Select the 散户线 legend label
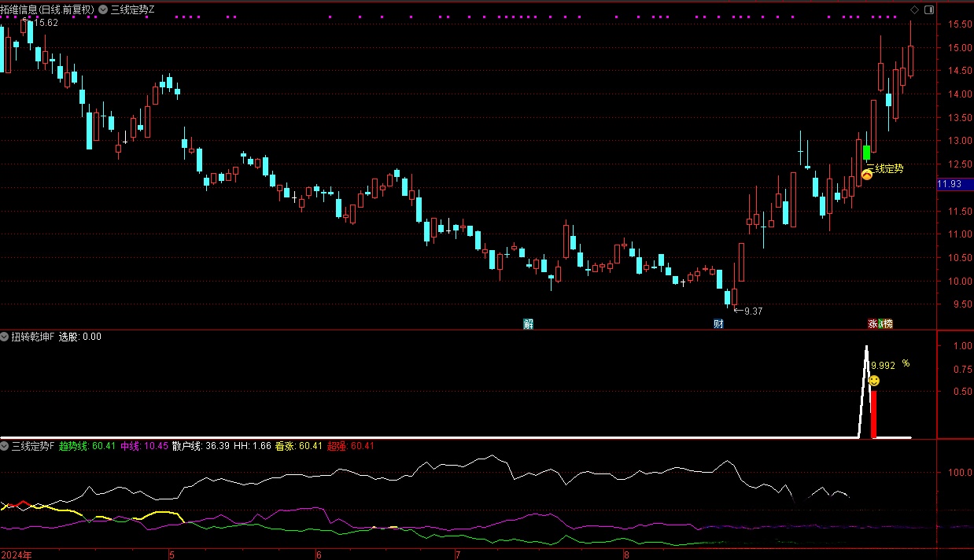Screen dimensions: 974x560 point(187,446)
